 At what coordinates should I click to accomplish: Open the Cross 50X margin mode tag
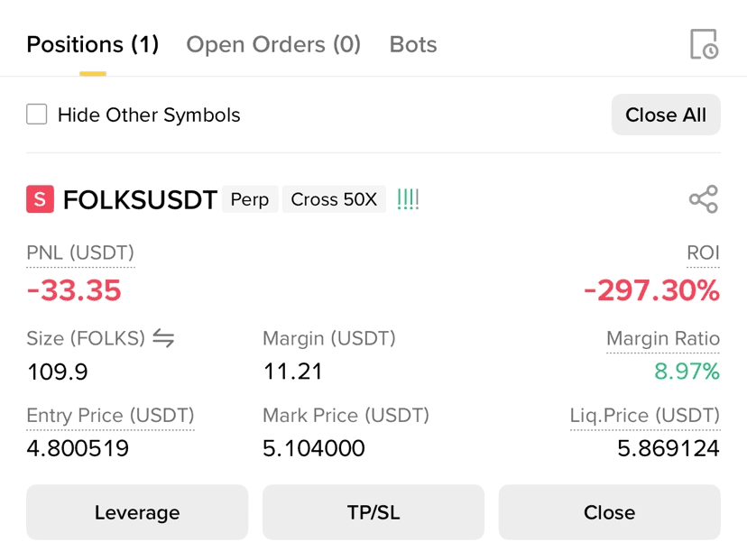334,199
